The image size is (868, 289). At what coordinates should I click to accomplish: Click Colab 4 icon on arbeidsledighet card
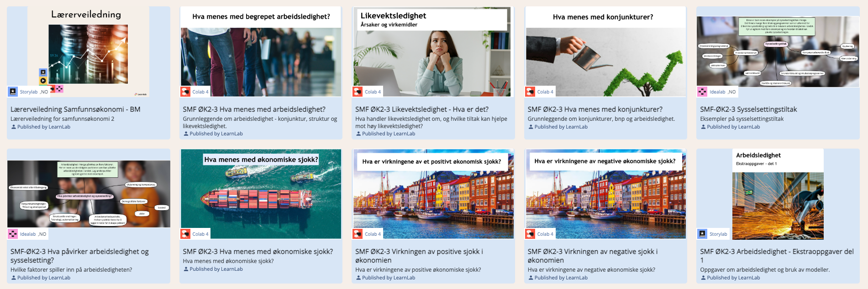185,92
